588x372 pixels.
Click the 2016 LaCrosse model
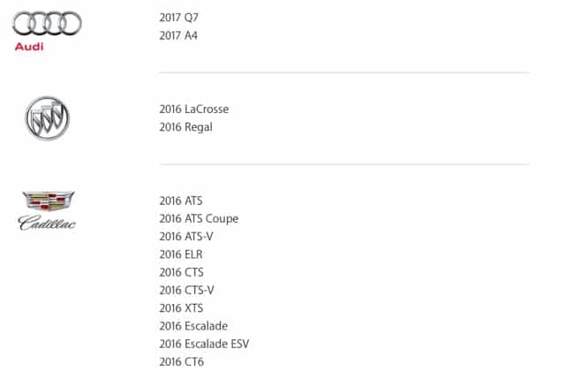point(194,109)
